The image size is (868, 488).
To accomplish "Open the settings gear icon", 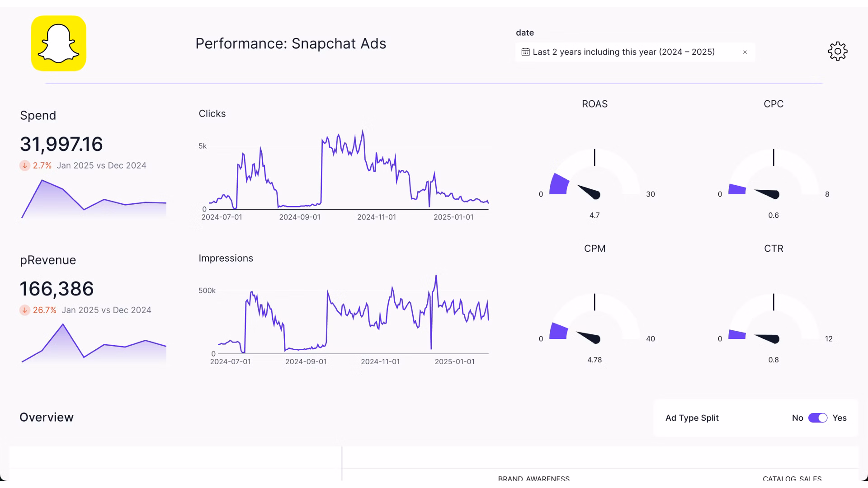I will pyautogui.click(x=837, y=52).
